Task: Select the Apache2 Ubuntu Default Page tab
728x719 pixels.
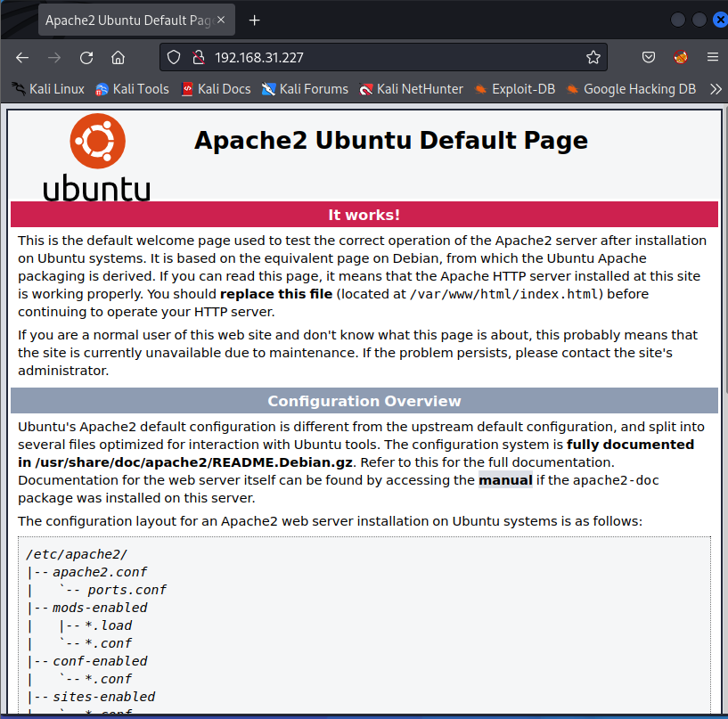Action: click(x=136, y=20)
